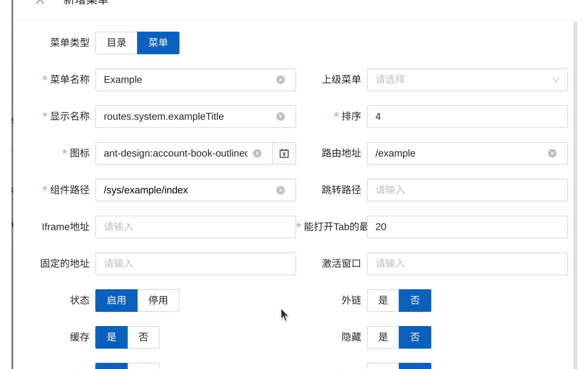This screenshot has height=369, width=588.
Task: Open the 上级菜单 dropdown chevron
Action: pos(556,80)
